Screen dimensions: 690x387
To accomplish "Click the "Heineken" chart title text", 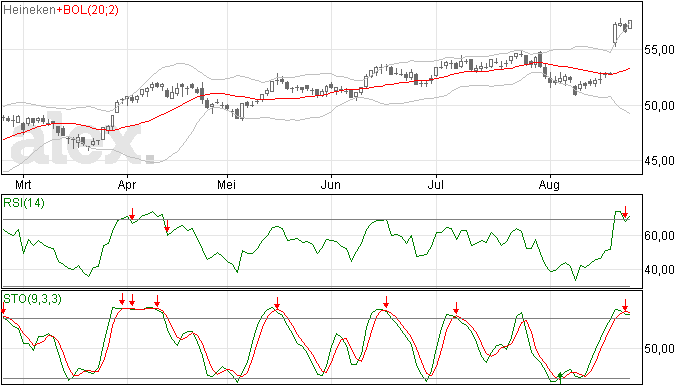I will click(x=29, y=10).
